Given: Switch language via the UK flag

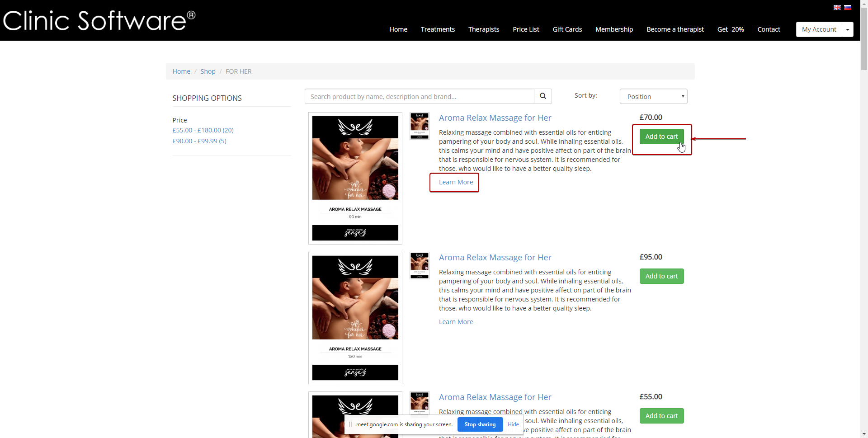Looking at the screenshot, I should (x=837, y=7).
